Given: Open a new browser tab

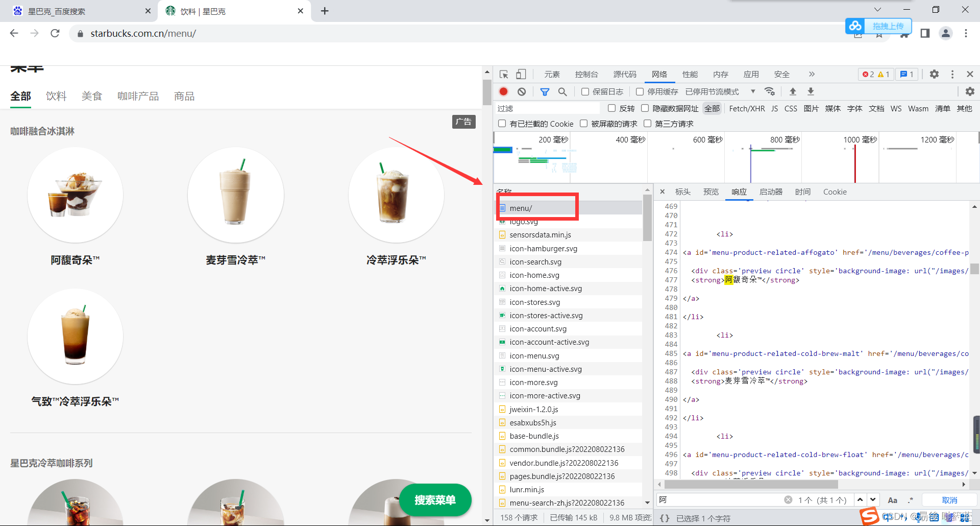Looking at the screenshot, I should [x=325, y=11].
